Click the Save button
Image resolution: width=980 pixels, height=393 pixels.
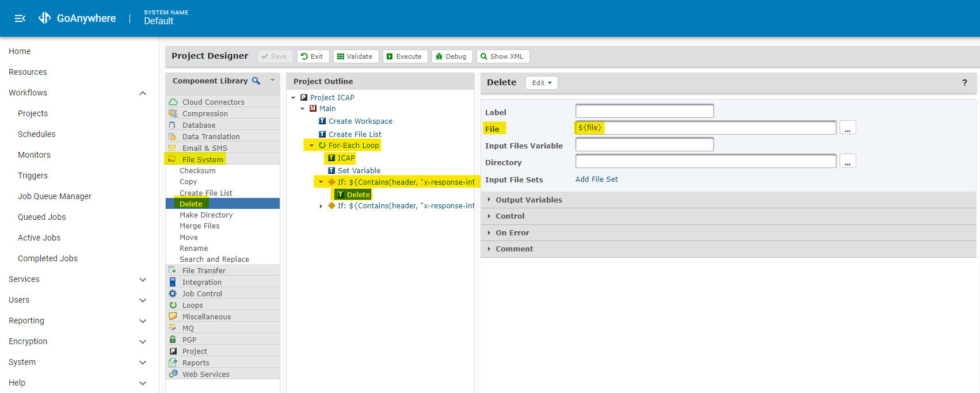[275, 56]
